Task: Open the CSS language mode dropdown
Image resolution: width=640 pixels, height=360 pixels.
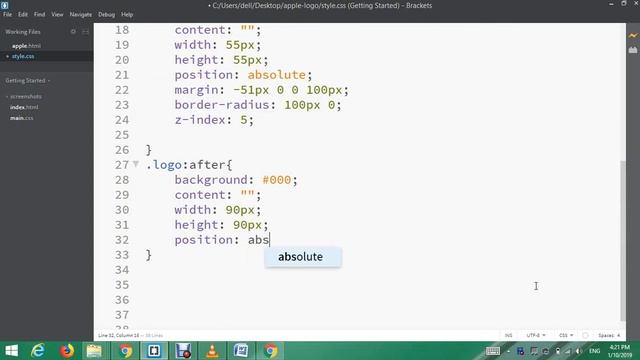Action: (x=566, y=335)
